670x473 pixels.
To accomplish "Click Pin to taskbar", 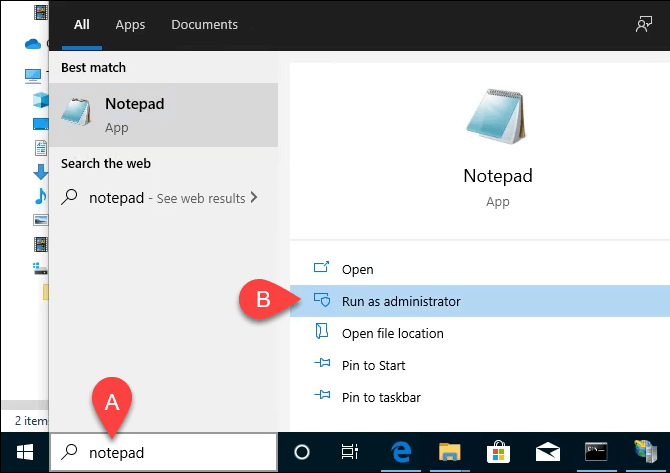I will click(381, 397).
